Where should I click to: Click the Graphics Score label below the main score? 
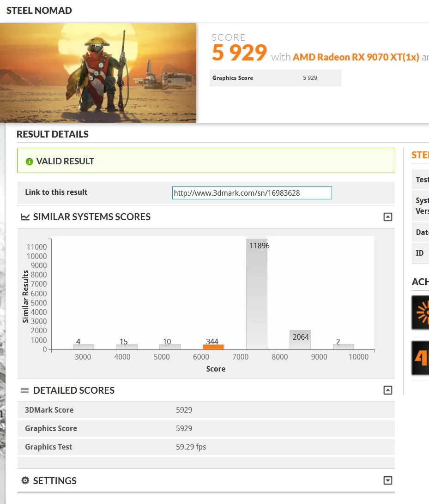(x=233, y=78)
